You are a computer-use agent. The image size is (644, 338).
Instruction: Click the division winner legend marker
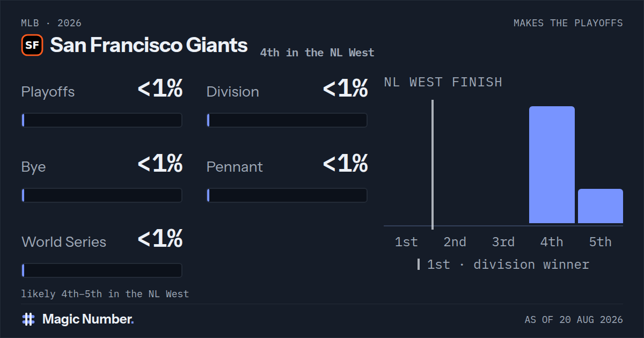tap(419, 264)
